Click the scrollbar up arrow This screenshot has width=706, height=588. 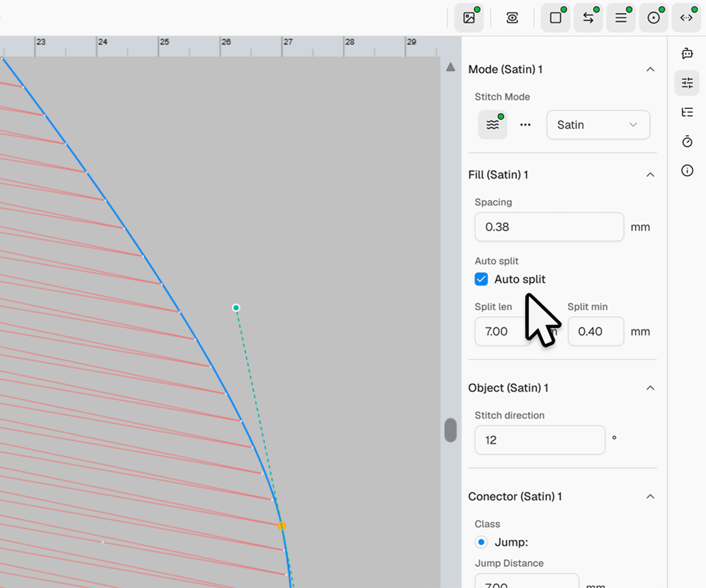point(451,67)
